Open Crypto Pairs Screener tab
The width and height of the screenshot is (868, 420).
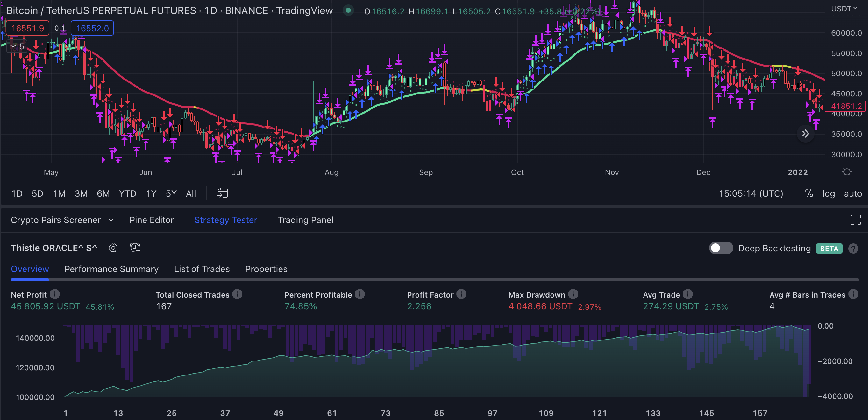click(56, 220)
